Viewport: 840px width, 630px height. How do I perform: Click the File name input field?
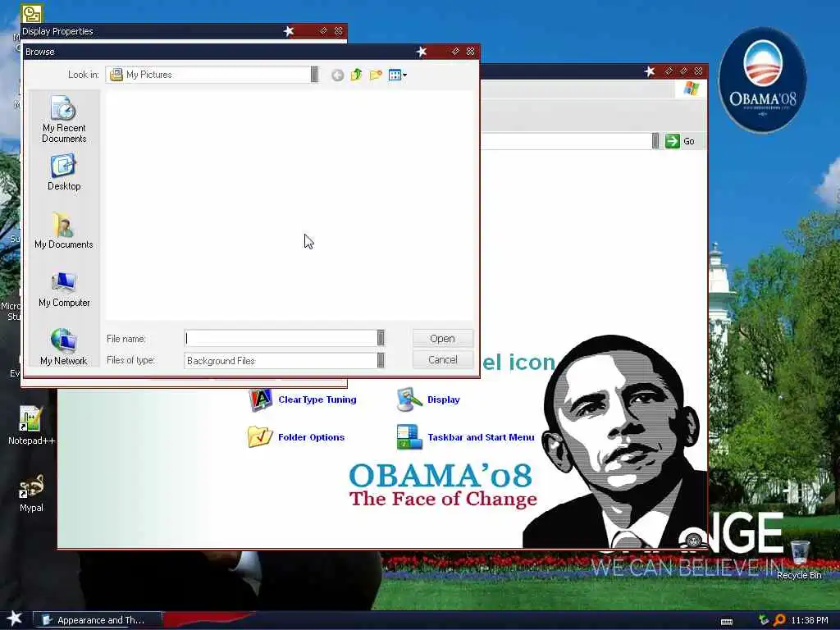click(281, 338)
